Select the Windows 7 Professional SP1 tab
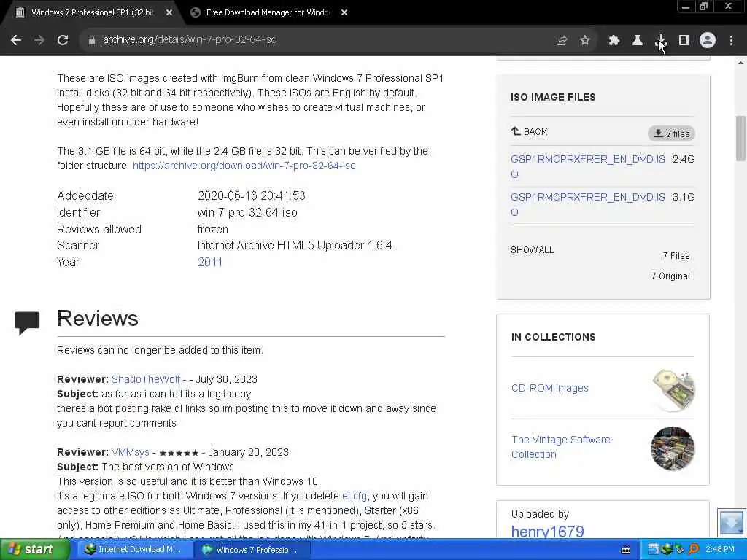The width and height of the screenshot is (747, 560). tap(93, 12)
